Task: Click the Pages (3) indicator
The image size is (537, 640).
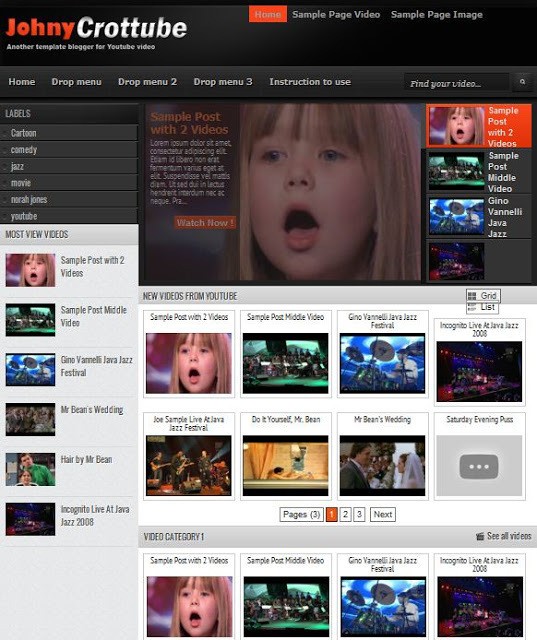Action: point(301,514)
